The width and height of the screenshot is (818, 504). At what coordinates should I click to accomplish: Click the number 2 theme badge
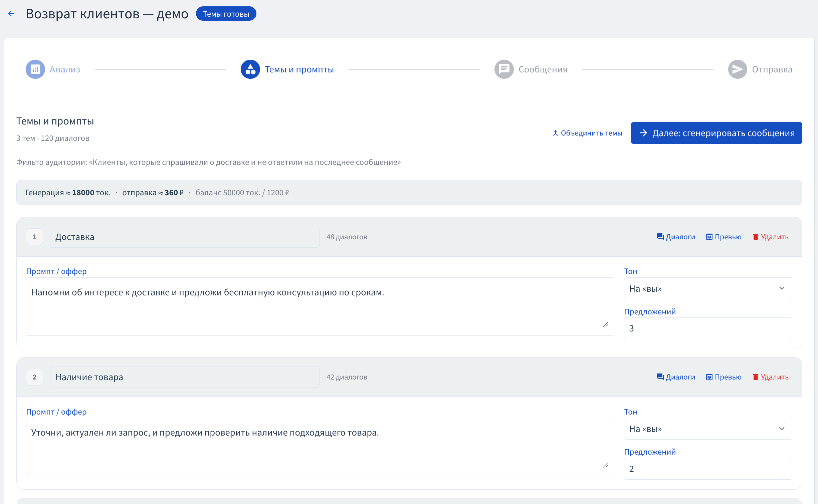tap(34, 377)
